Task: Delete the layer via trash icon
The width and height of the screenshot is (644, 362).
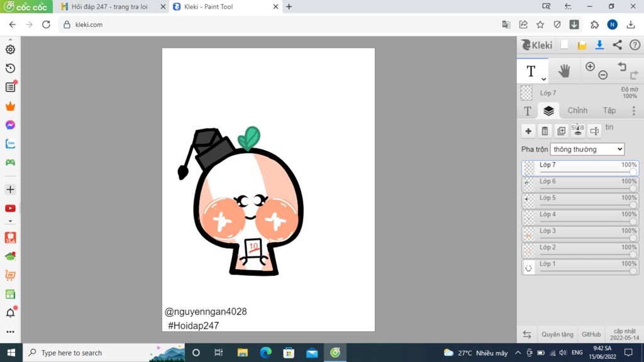Action: click(545, 131)
